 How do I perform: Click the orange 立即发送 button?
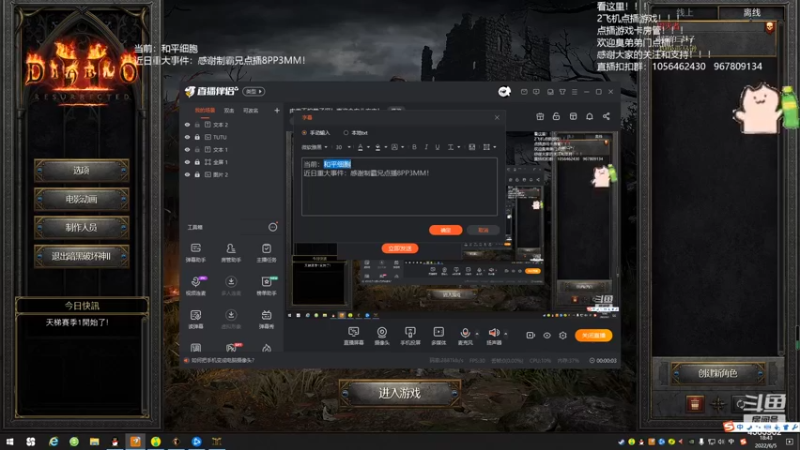click(400, 248)
